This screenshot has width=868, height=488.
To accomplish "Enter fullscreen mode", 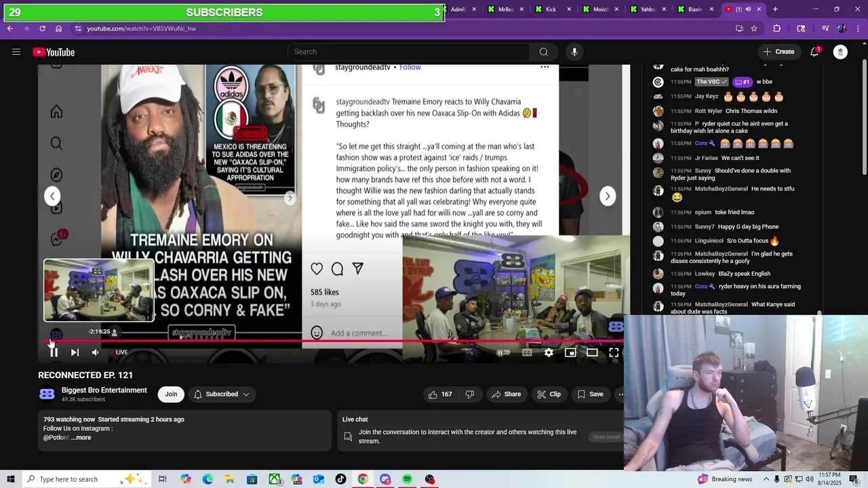I will (x=614, y=352).
